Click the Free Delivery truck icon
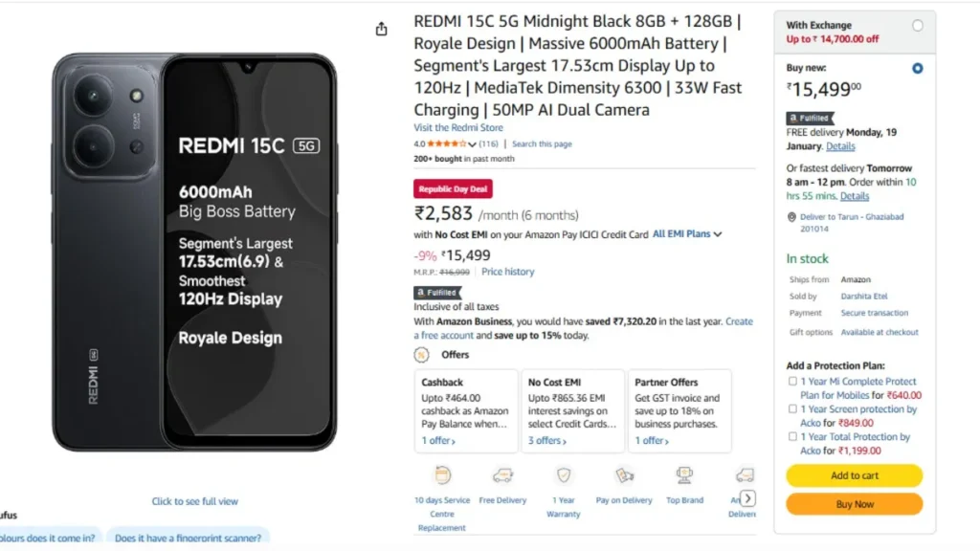 502,475
